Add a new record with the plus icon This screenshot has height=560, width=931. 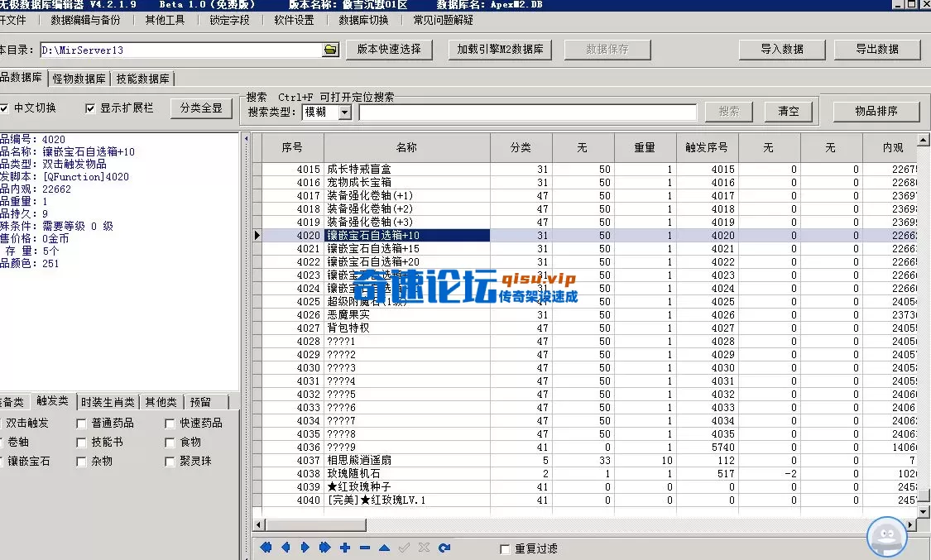click(344, 547)
